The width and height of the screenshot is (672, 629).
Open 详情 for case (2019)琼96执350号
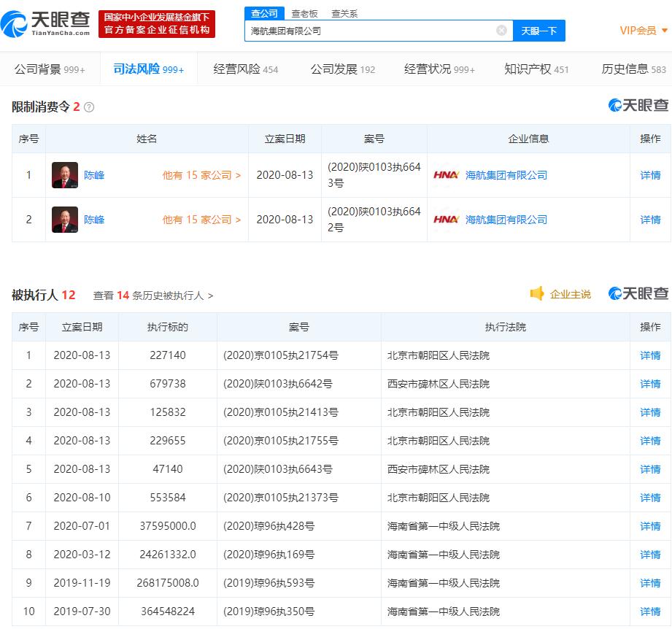tap(650, 611)
